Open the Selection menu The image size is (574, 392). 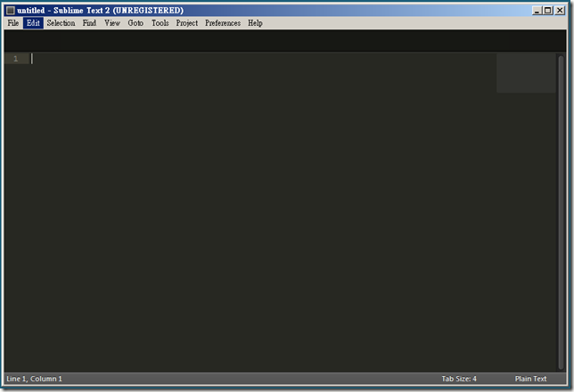coord(61,23)
